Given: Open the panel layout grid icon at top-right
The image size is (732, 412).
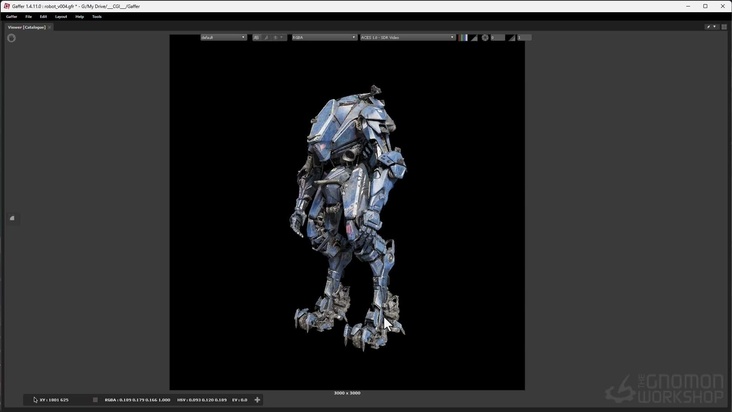Looking at the screenshot, I should pyautogui.click(x=724, y=27).
